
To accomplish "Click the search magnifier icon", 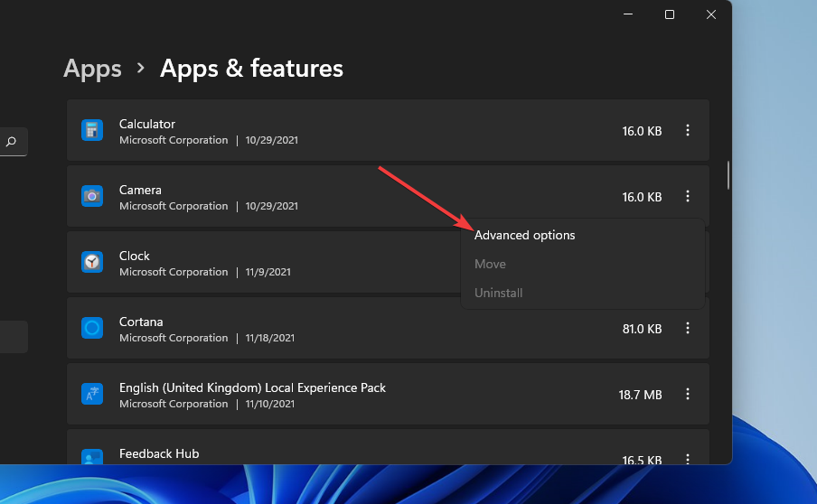I will coord(12,142).
